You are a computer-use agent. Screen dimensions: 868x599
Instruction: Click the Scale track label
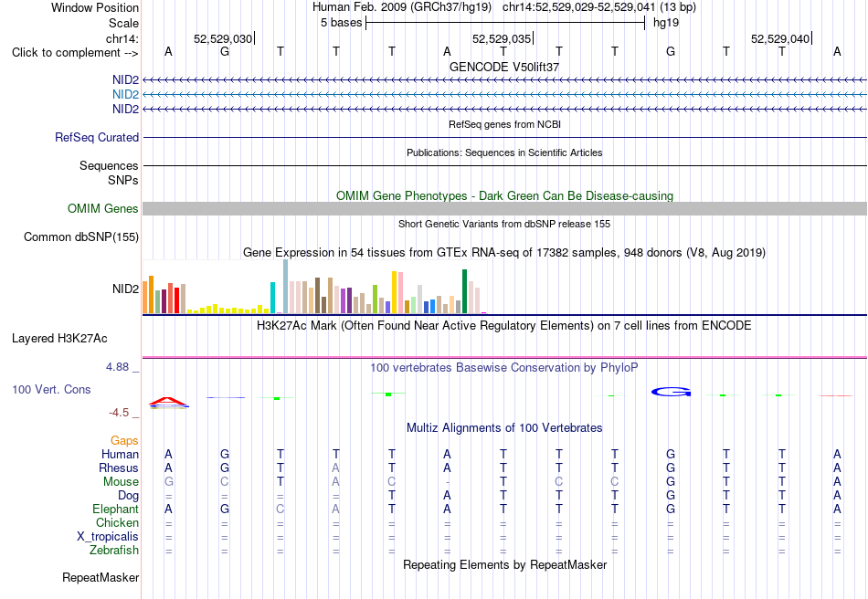tap(123, 23)
